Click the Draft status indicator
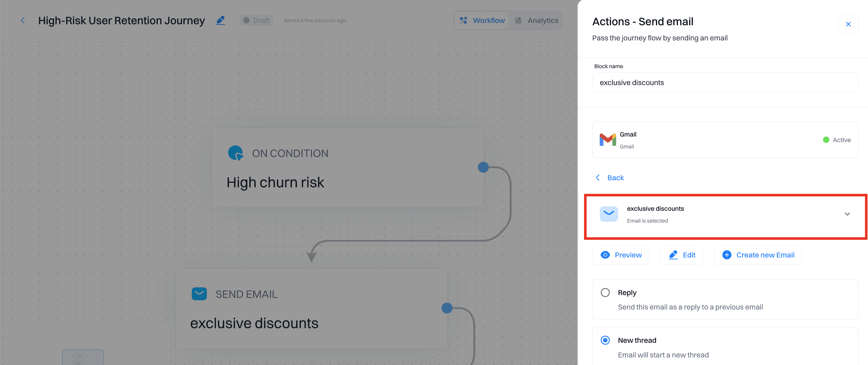The height and width of the screenshot is (365, 868). coord(256,20)
